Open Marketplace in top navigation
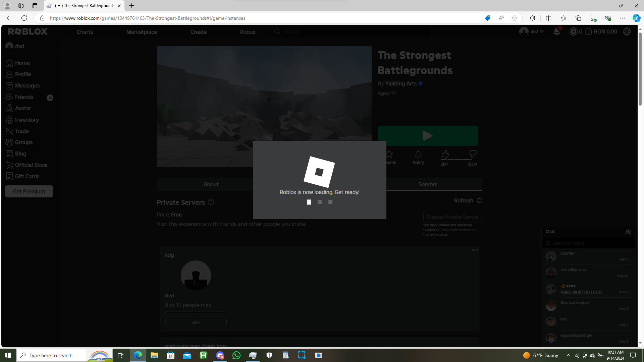 pos(142,32)
